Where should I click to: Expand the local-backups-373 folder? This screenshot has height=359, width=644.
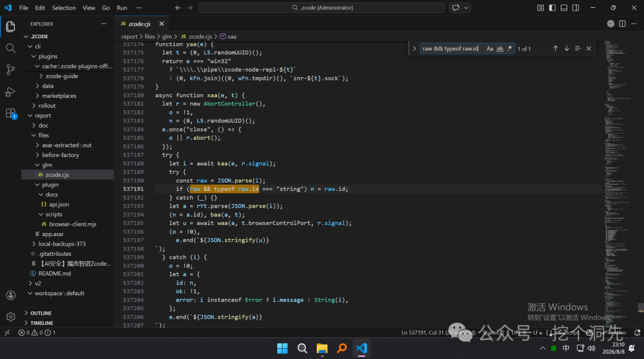(68, 243)
